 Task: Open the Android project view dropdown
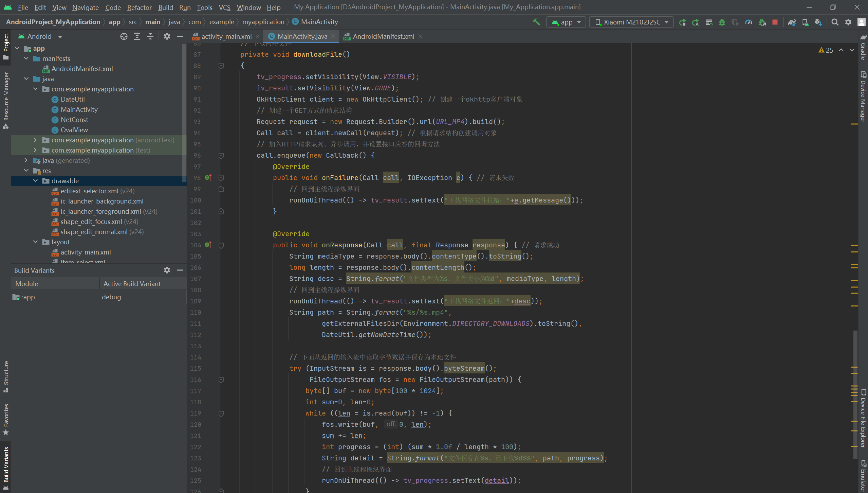[40, 36]
